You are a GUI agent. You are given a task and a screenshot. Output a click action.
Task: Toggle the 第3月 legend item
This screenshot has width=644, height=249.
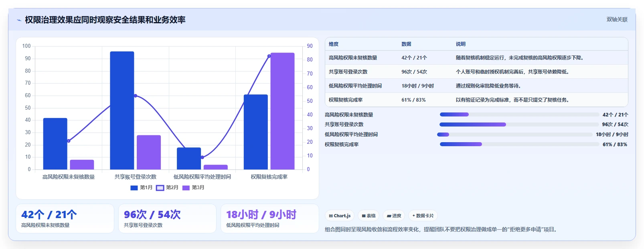coord(193,188)
